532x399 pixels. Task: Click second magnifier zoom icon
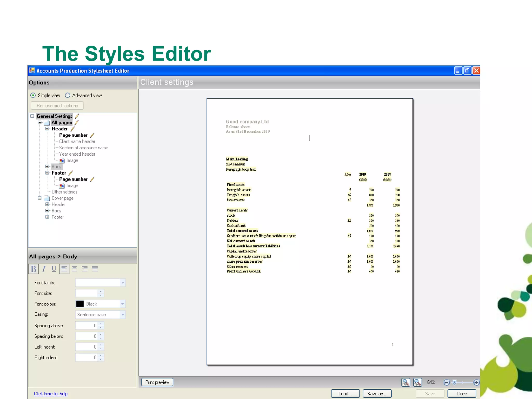(417, 382)
